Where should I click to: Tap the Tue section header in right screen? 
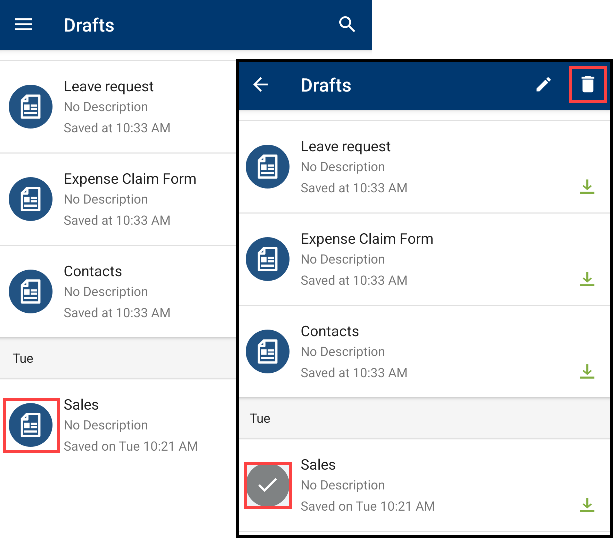pyautogui.click(x=424, y=419)
